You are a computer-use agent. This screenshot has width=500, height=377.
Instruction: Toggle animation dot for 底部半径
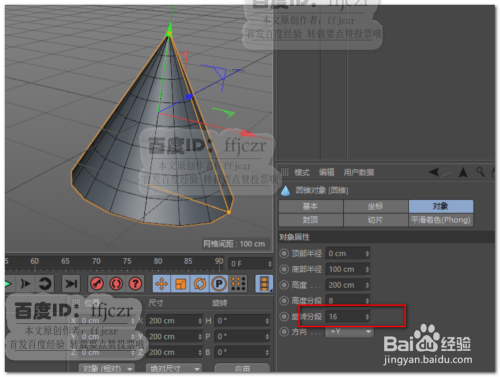click(x=284, y=269)
